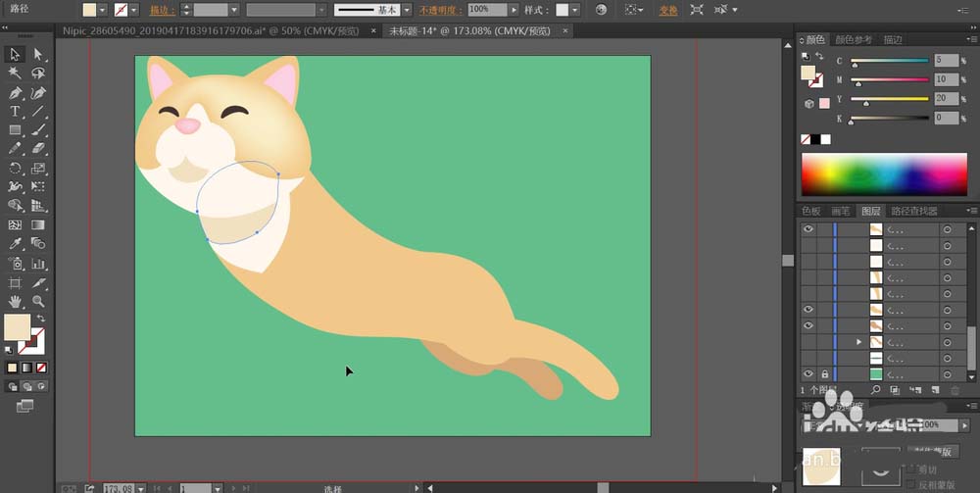
Task: Select the Eyedropper tool
Action: click(x=15, y=243)
